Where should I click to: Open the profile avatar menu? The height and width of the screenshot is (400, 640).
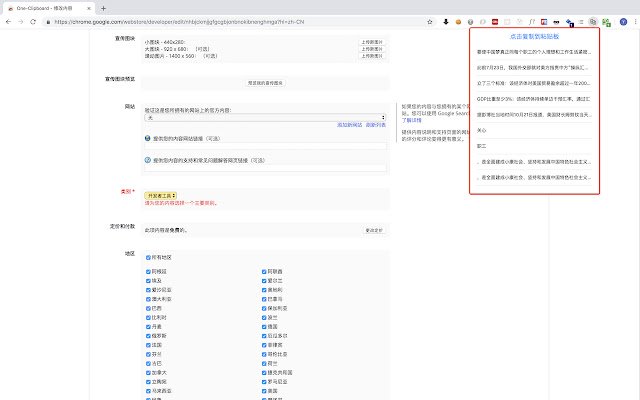623,22
